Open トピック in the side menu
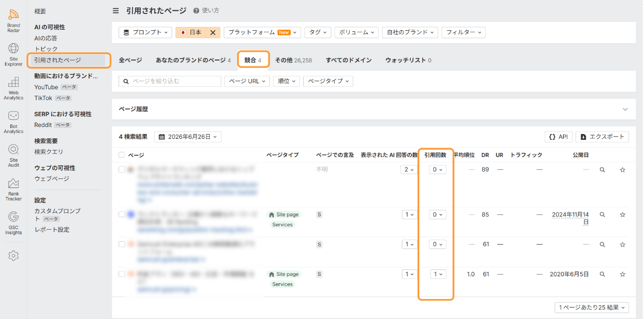644x319 pixels. click(46, 49)
